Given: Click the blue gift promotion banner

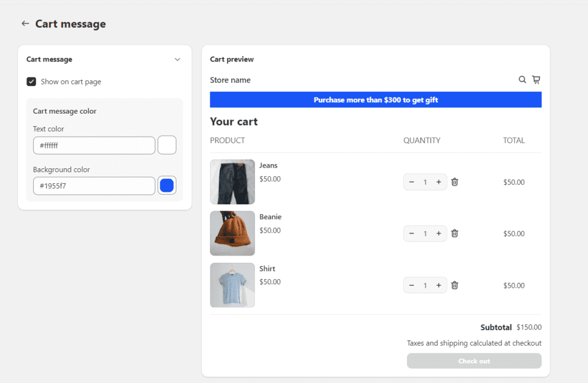Looking at the screenshot, I should [376, 100].
